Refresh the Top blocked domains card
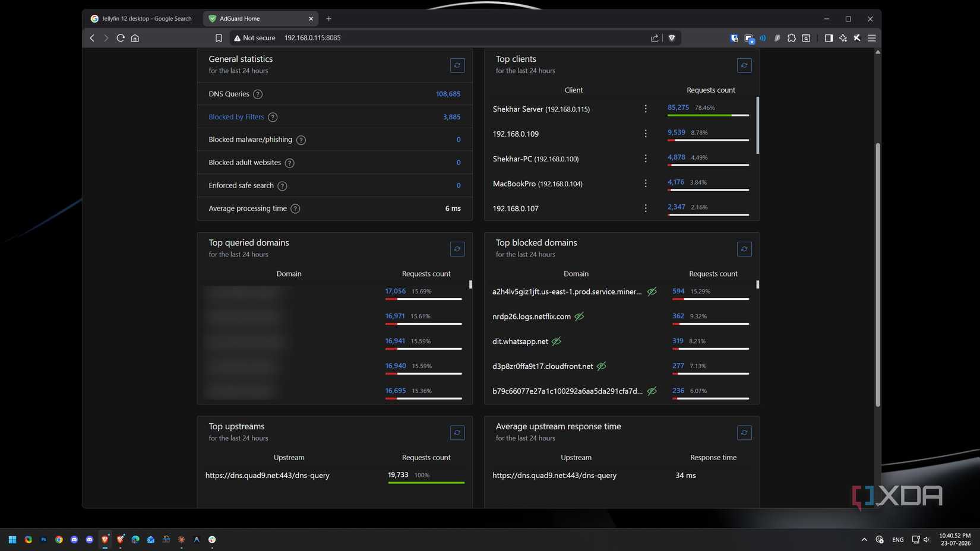 click(744, 249)
